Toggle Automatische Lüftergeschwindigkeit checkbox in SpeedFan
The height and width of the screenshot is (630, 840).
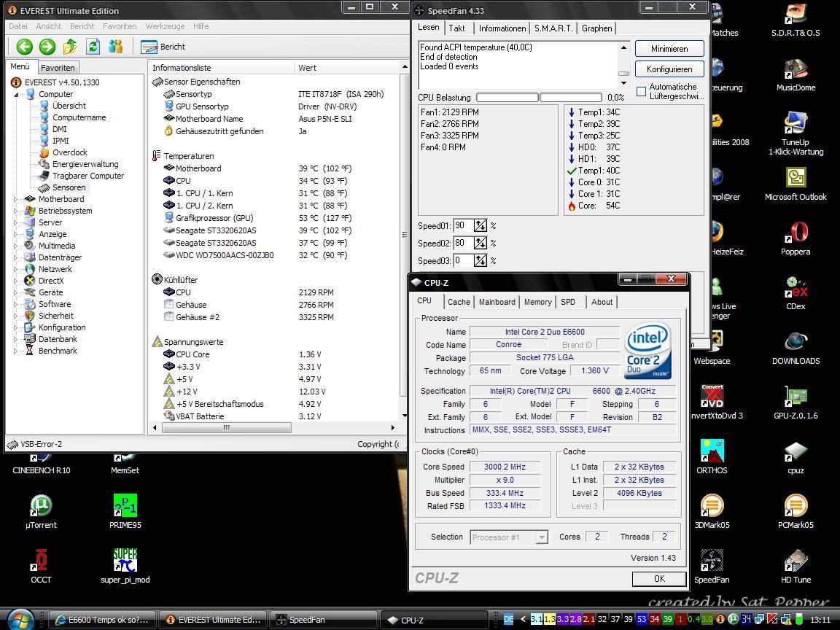pyautogui.click(x=641, y=92)
